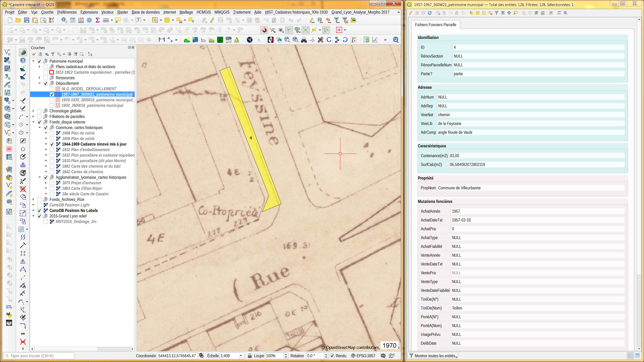Screen dimensions: 644x362
Task: Enable snapping with the magnet icon
Action: [264, 30]
